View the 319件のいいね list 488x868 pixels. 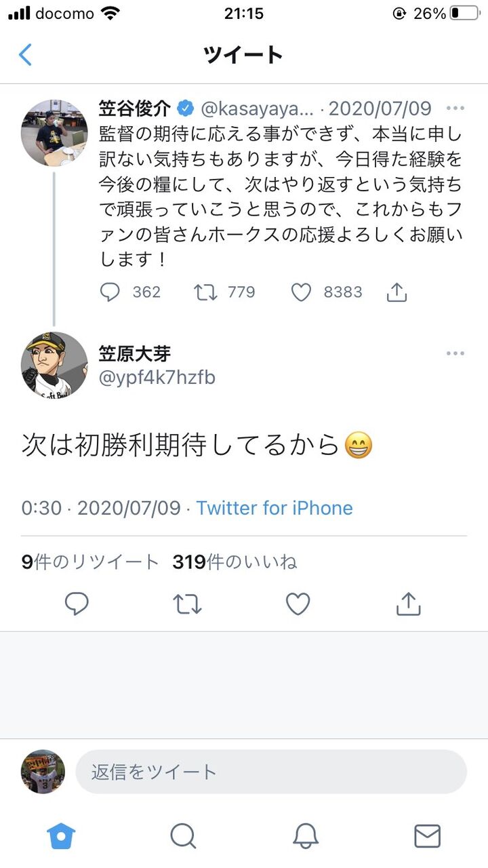click(x=235, y=561)
